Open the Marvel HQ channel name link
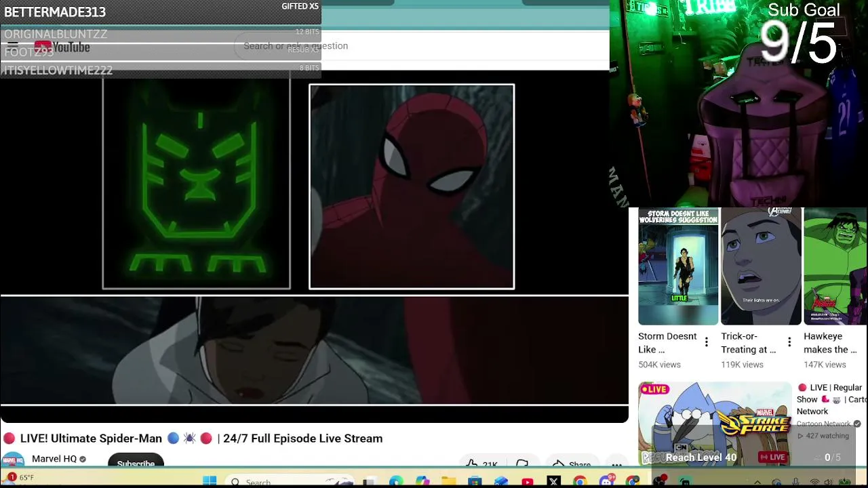This screenshot has height=488, width=868. (x=54, y=459)
